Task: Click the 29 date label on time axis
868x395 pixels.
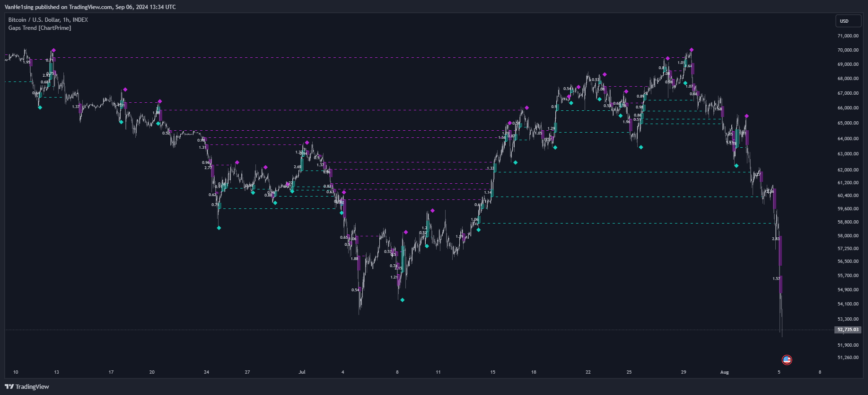Action: (684, 372)
